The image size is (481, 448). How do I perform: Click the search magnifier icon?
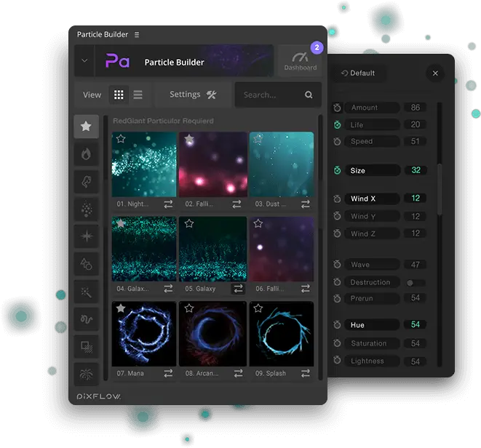coord(309,95)
